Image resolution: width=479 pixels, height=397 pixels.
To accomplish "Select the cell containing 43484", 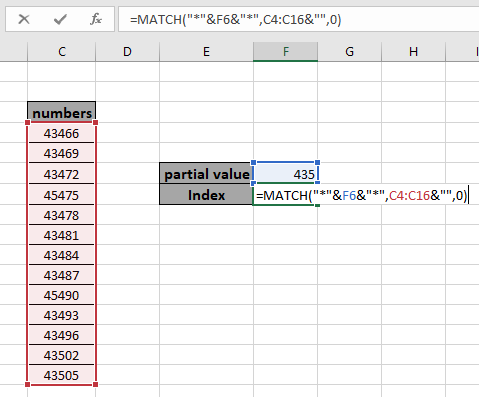I will click(x=62, y=255).
